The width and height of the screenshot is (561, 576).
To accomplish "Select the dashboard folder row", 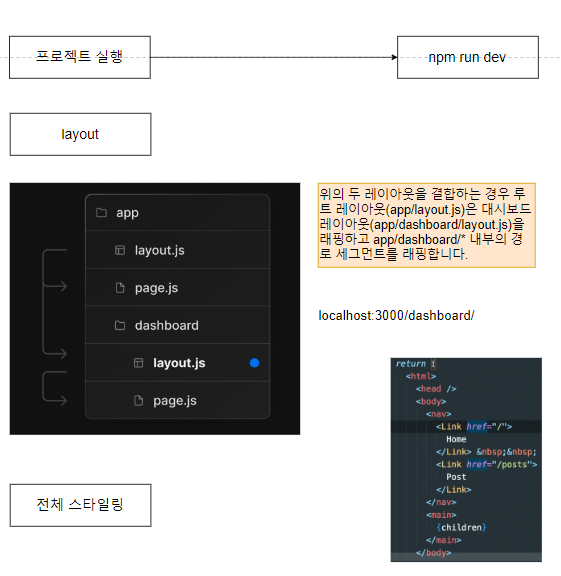I will pyautogui.click(x=177, y=325).
